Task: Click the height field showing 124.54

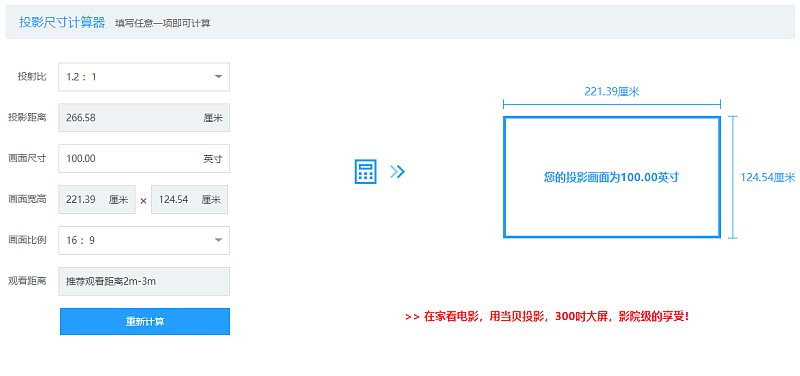Action: click(189, 199)
